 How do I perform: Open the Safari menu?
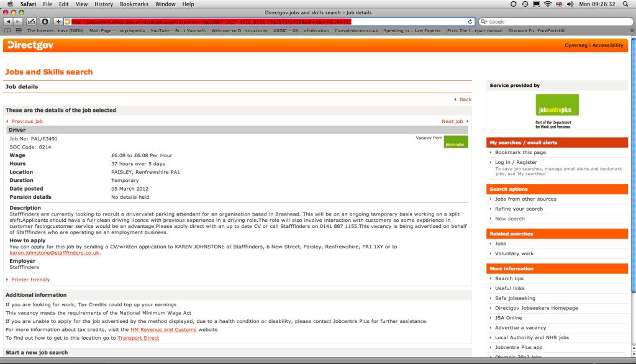pos(29,4)
